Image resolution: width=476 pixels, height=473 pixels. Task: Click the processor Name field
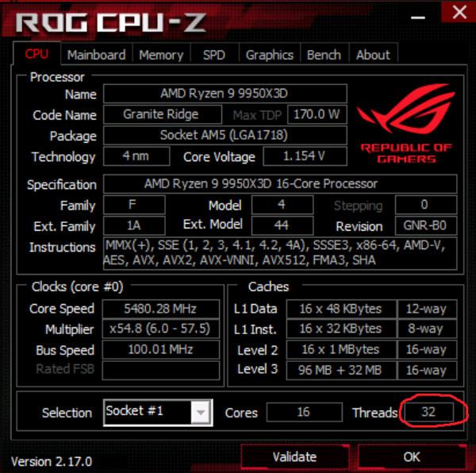click(x=225, y=94)
